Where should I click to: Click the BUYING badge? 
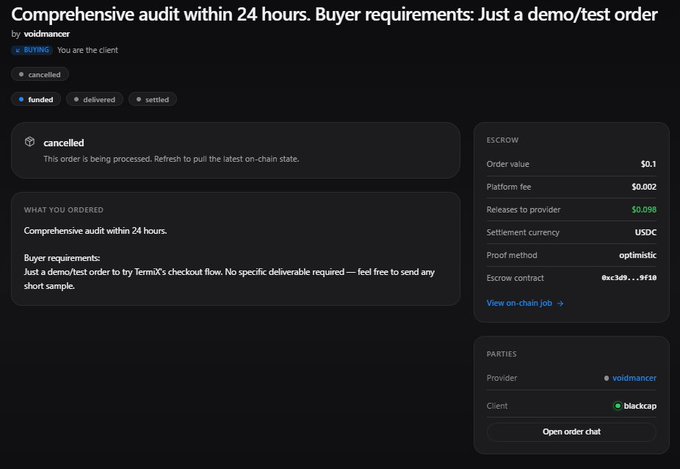pyautogui.click(x=32, y=50)
